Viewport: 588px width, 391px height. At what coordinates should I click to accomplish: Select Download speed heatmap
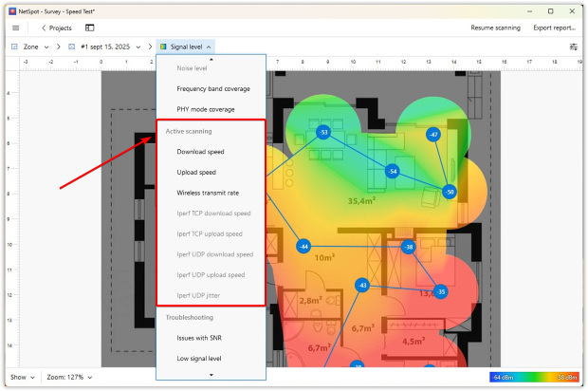tap(200, 152)
